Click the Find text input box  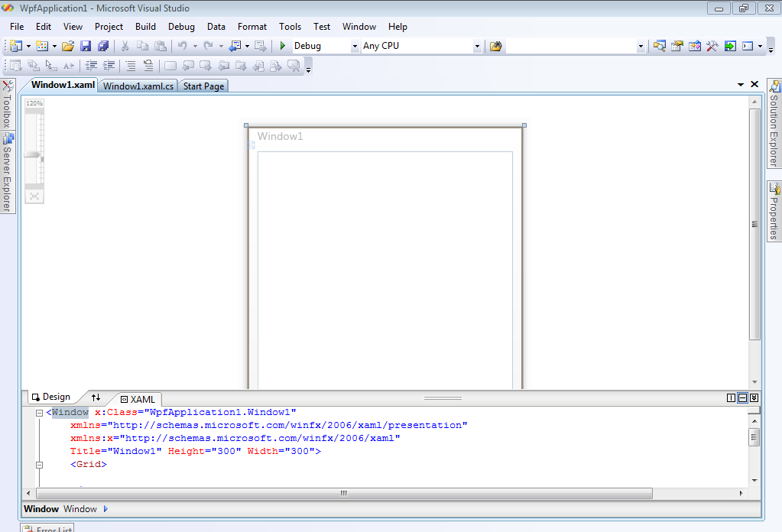point(572,47)
